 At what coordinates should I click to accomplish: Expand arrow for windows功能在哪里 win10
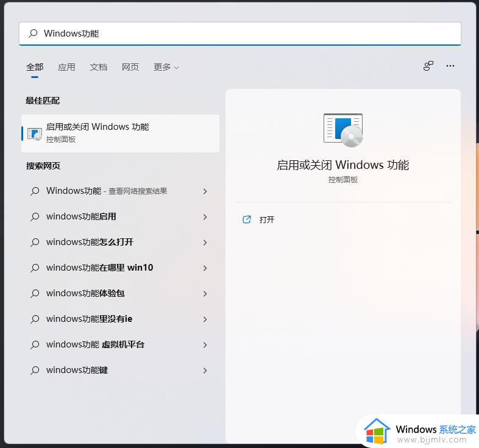tap(205, 268)
